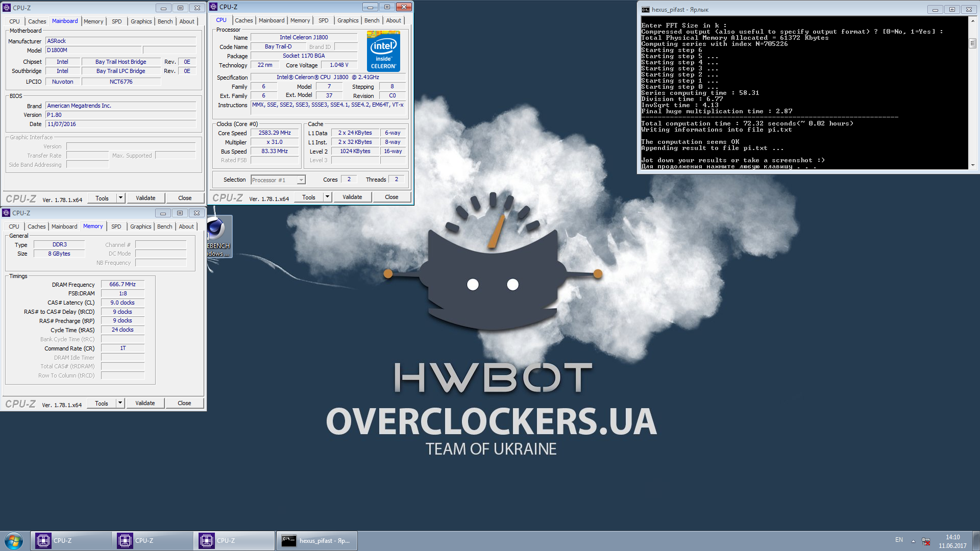This screenshot has width=980, height=551.
Task: Open Bench tab in Mainboard window
Action: click(165, 21)
